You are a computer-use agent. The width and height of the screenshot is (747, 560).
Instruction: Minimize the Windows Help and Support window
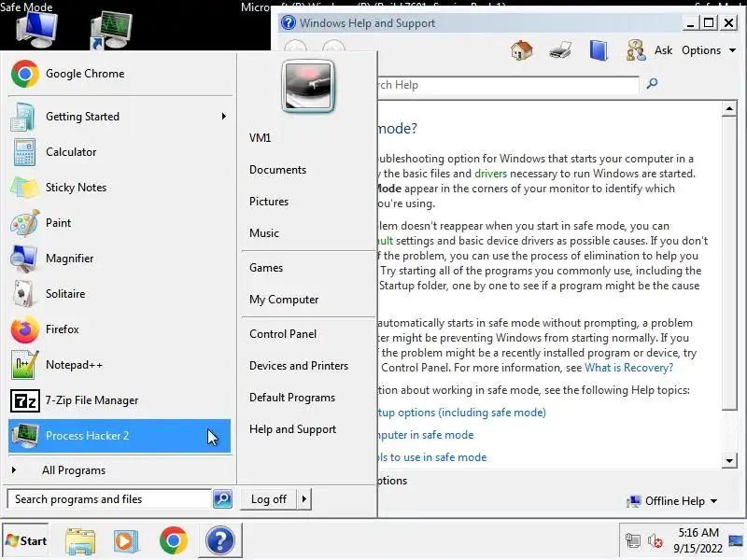point(690,22)
